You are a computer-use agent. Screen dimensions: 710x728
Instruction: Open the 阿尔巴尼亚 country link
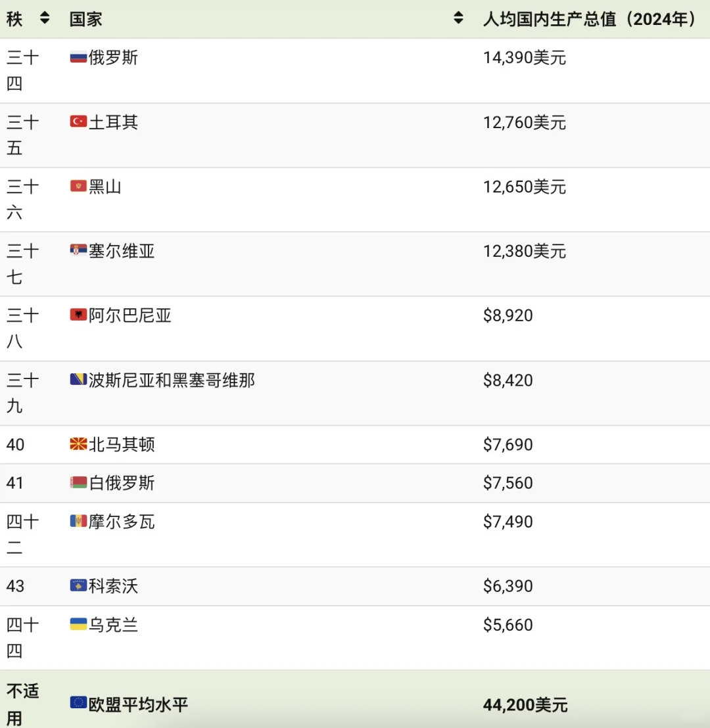[x=130, y=315]
